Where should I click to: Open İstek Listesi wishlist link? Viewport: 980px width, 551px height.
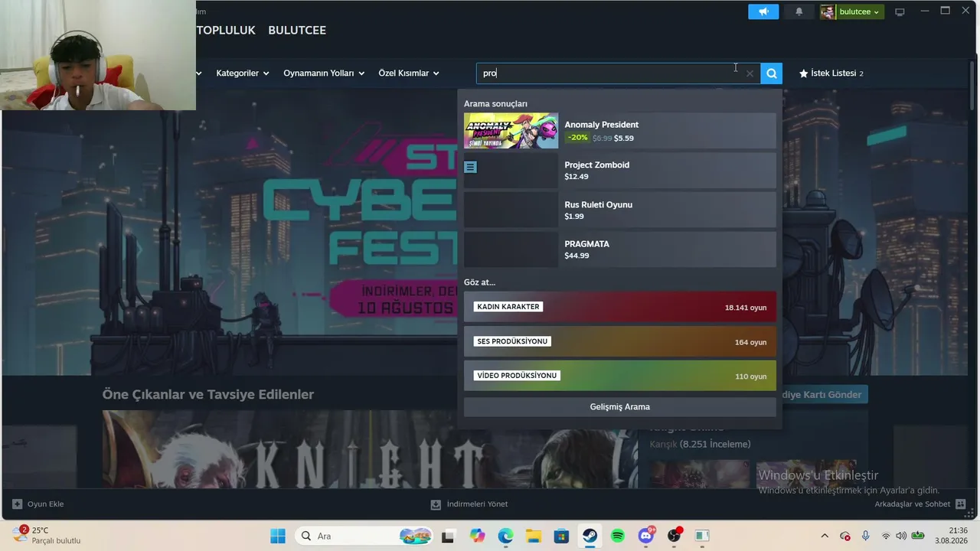[x=831, y=73]
